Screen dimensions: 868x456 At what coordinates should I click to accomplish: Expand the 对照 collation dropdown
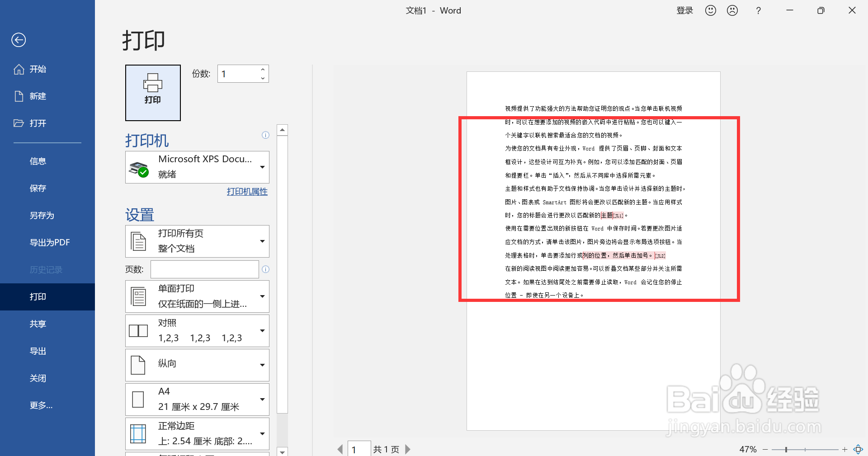point(197,331)
